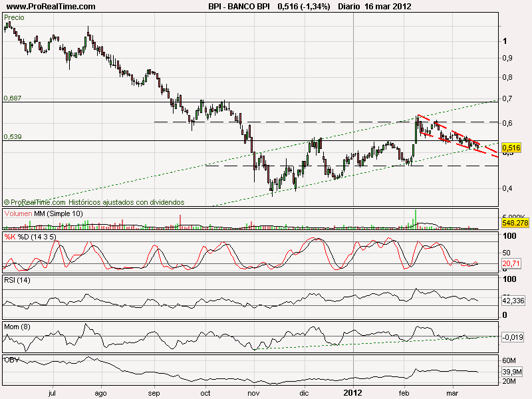Click the mar month on the time axis

pyautogui.click(x=452, y=393)
